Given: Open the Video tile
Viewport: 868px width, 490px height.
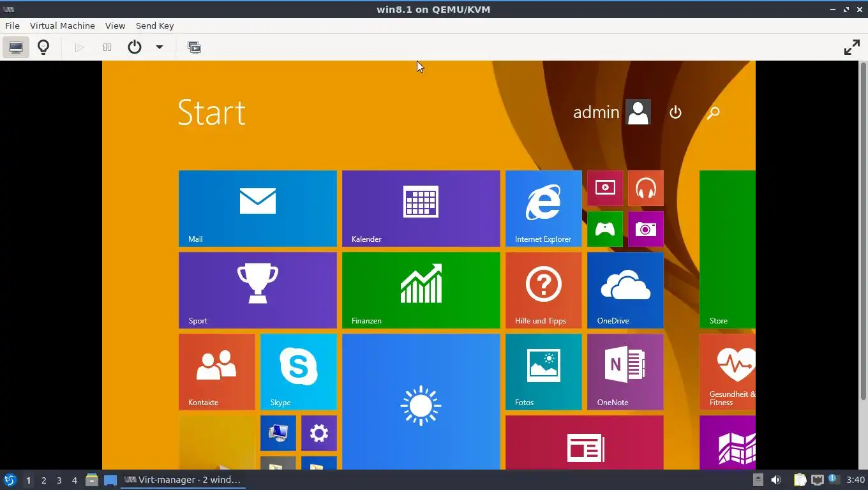Looking at the screenshot, I should (605, 188).
